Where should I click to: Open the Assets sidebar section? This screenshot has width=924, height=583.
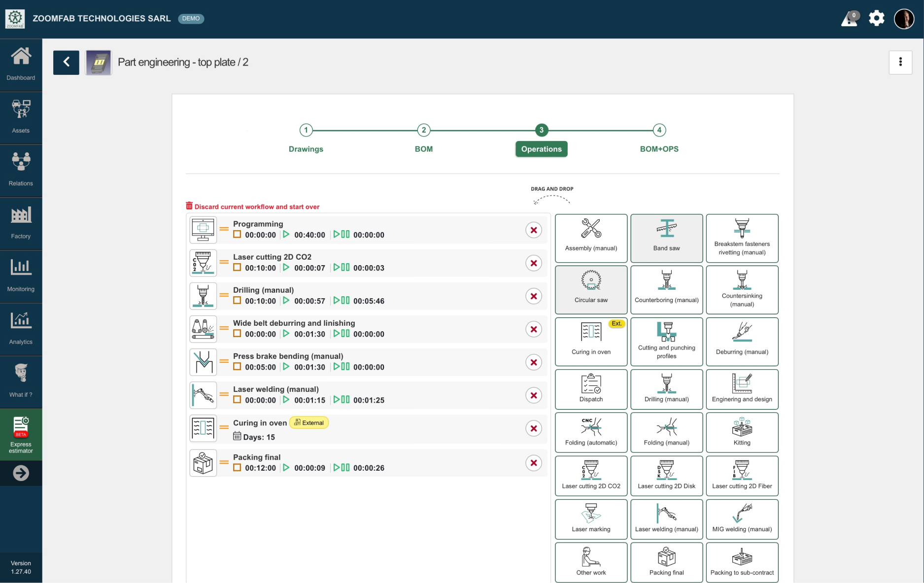21,117
